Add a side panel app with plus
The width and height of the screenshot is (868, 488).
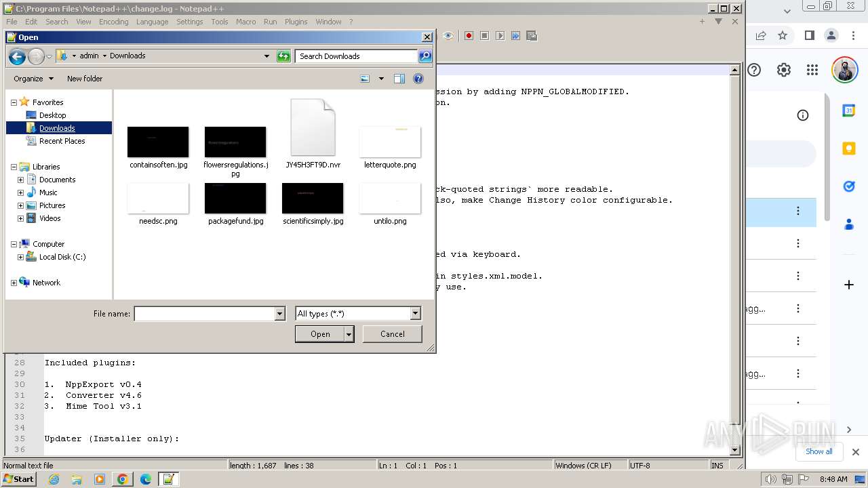[x=849, y=285]
